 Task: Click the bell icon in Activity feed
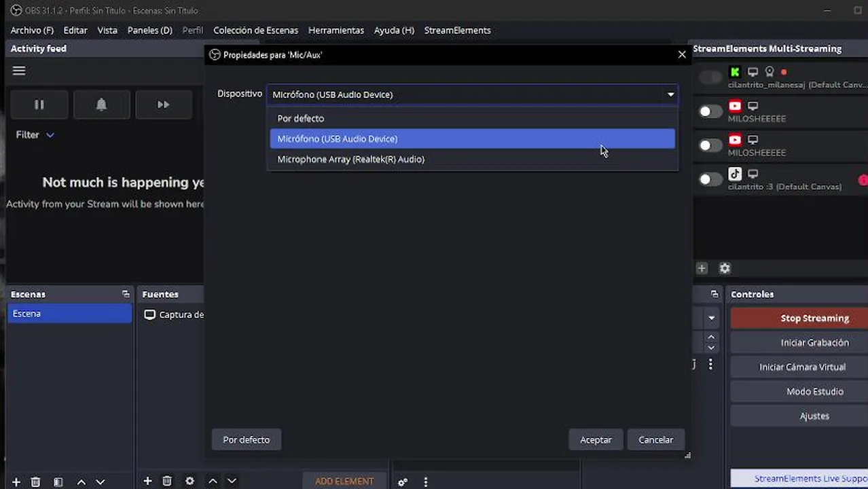click(101, 105)
